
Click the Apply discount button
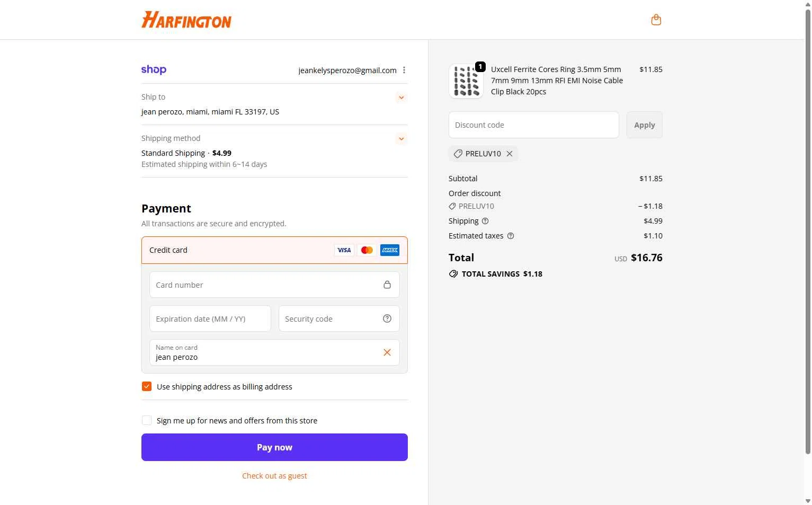point(645,125)
